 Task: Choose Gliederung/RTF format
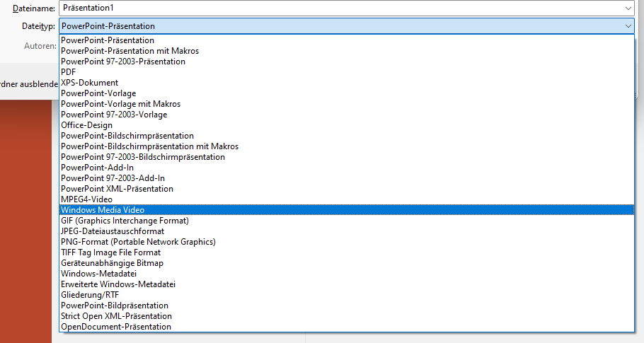click(x=347, y=295)
